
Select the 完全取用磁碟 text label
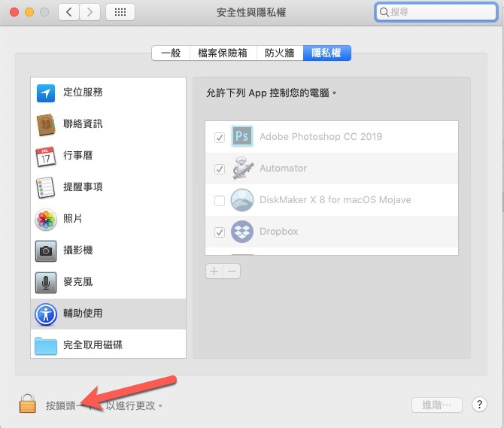[x=93, y=345]
